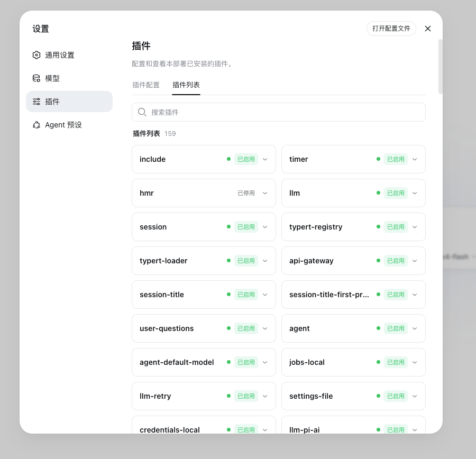476x459 pixels.
Task: Click the credentials-local plugin name
Action: pyautogui.click(x=170, y=430)
